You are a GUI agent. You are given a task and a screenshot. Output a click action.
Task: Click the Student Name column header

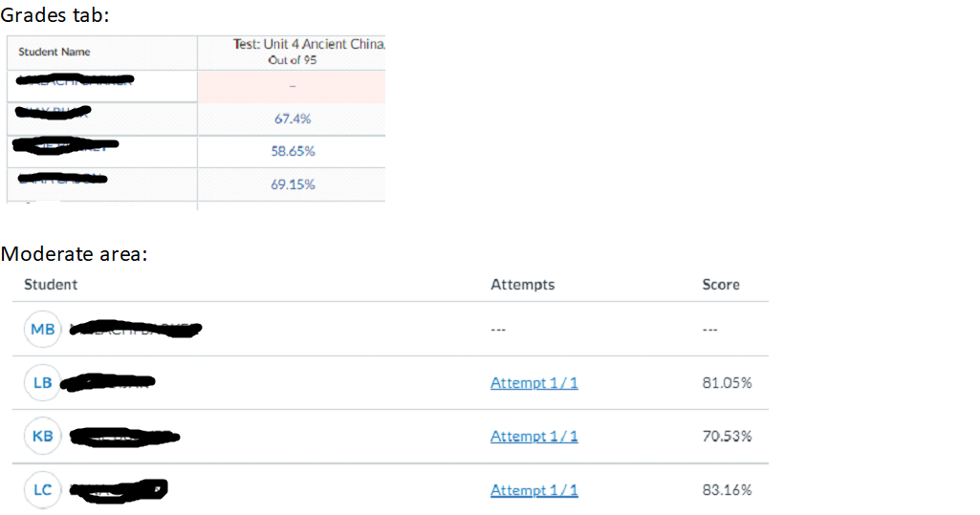tap(54, 52)
